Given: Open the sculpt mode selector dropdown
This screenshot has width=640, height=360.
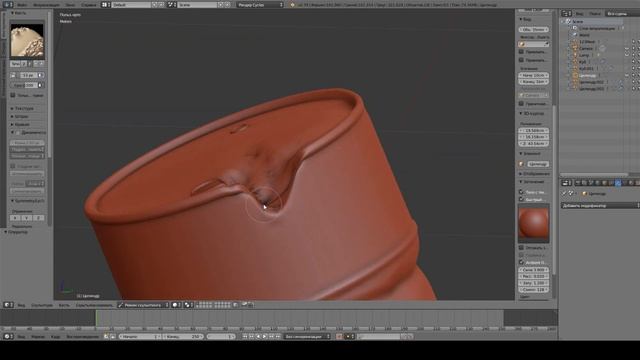Looking at the screenshot, I should [143, 305].
